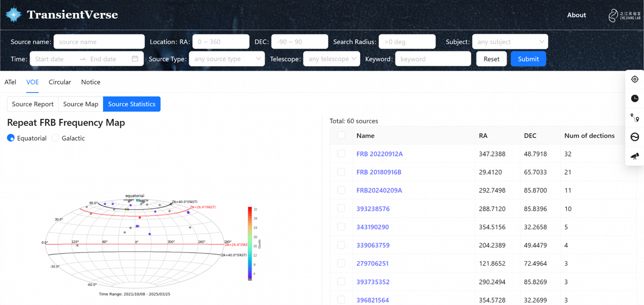Open the calendar icon in Time field
Screen dimensions: 644x305
(x=135, y=59)
